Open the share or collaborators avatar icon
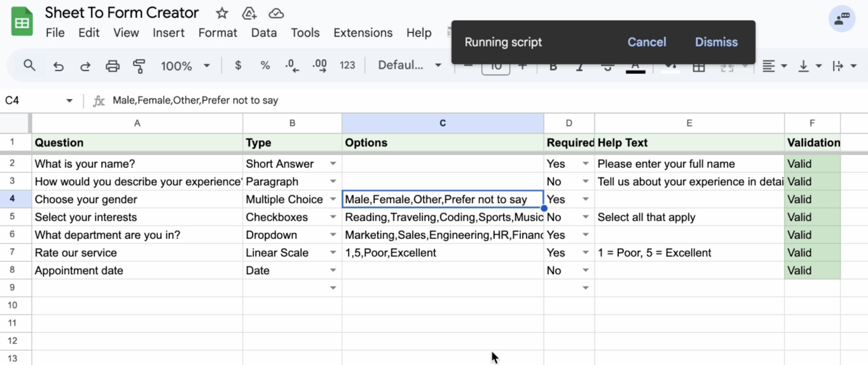Viewport: 868px width, 365px height. (x=842, y=19)
